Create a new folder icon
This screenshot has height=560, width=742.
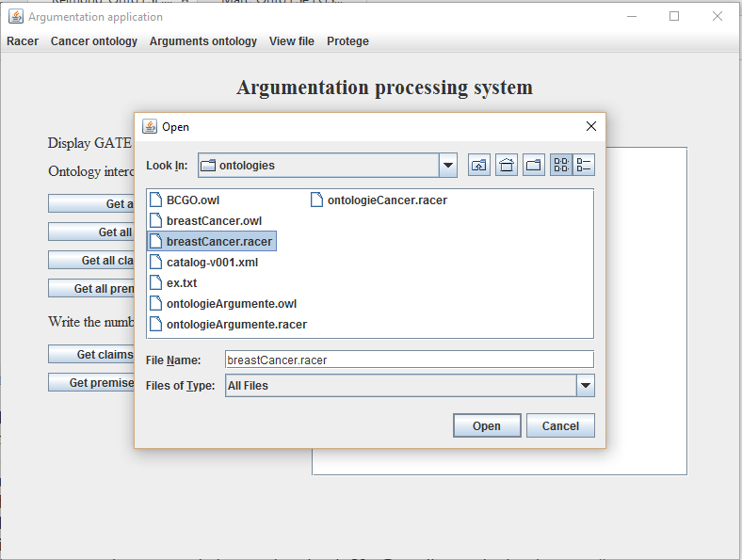click(534, 165)
